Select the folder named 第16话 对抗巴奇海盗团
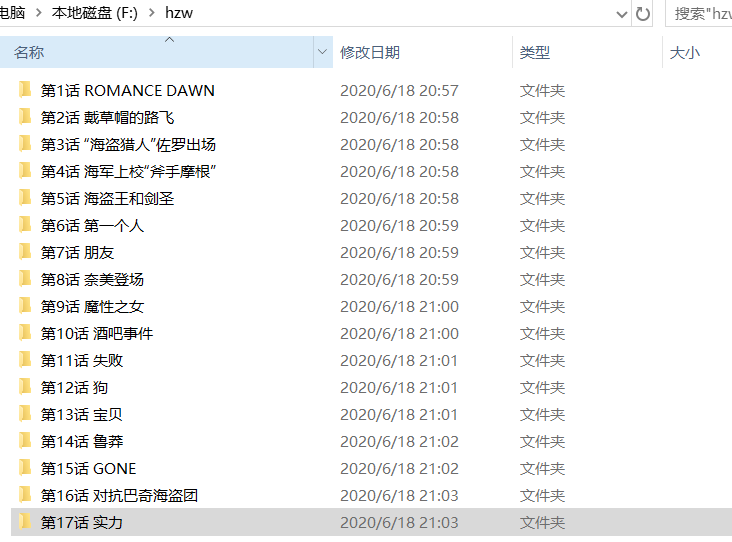Image resolution: width=732 pixels, height=542 pixels. tap(120, 495)
